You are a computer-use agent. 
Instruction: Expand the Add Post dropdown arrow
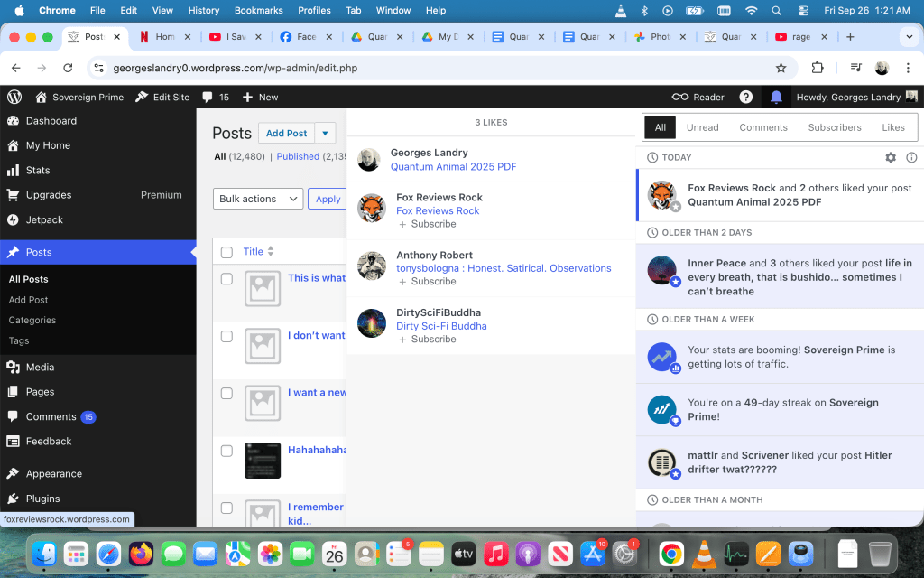(325, 133)
